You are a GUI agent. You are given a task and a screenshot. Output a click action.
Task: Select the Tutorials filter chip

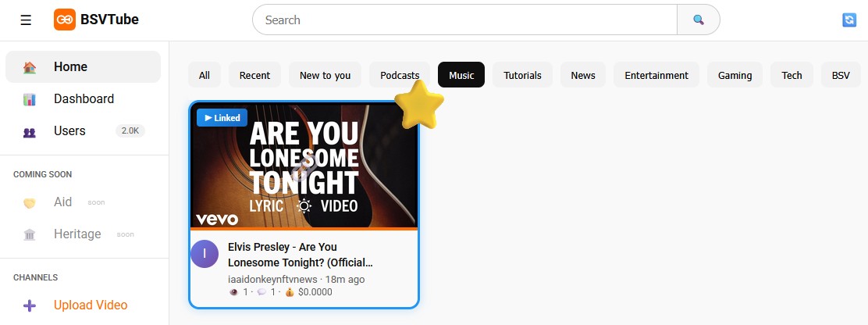pos(522,75)
